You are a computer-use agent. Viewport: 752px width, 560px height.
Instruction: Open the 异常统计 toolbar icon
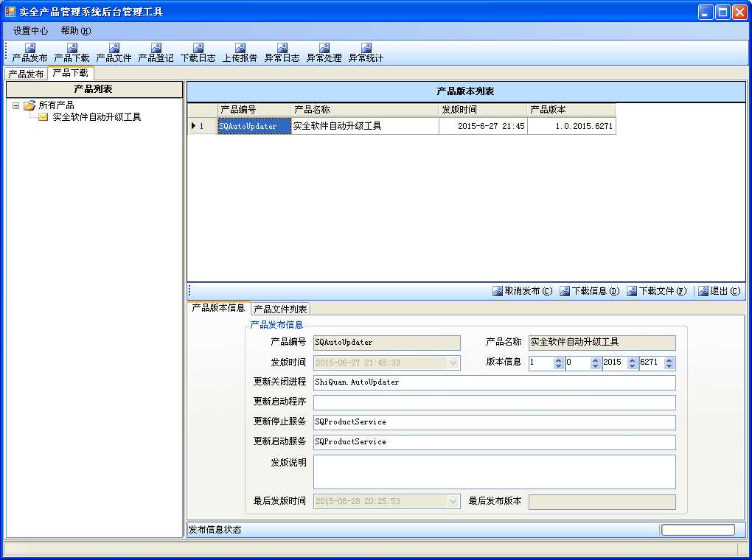366,53
